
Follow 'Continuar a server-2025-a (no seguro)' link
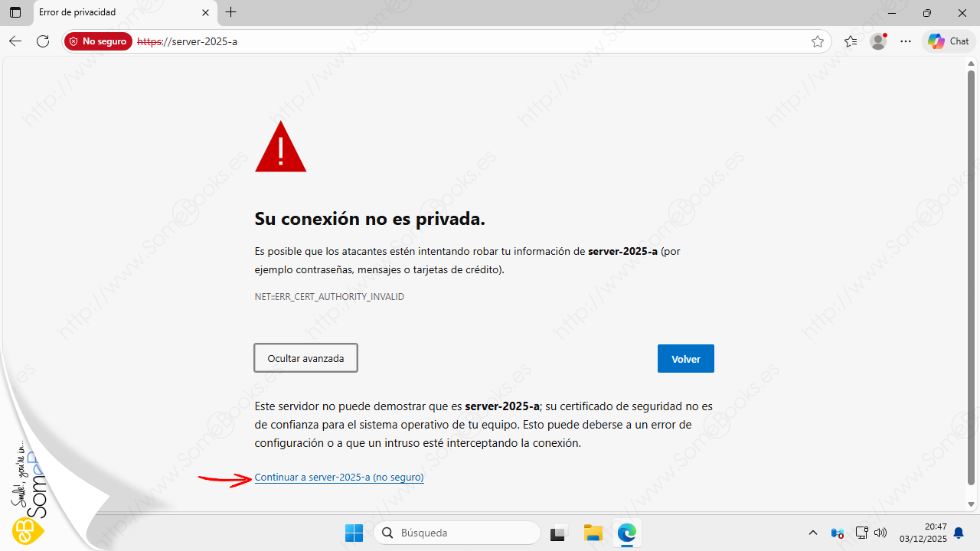(339, 477)
